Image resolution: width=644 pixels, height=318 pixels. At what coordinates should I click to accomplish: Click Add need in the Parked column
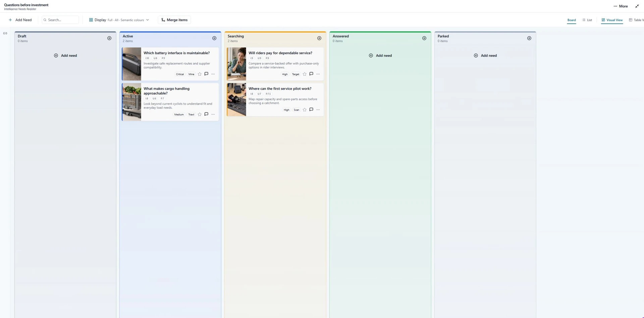(x=485, y=55)
